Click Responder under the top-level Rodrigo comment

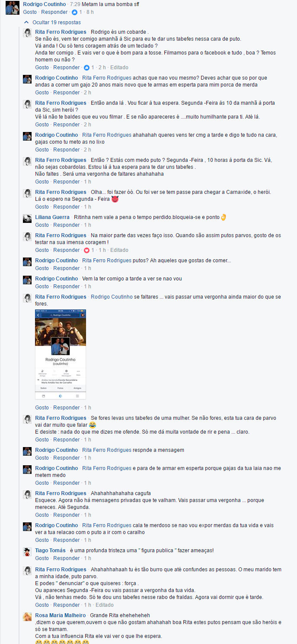tap(54, 12)
